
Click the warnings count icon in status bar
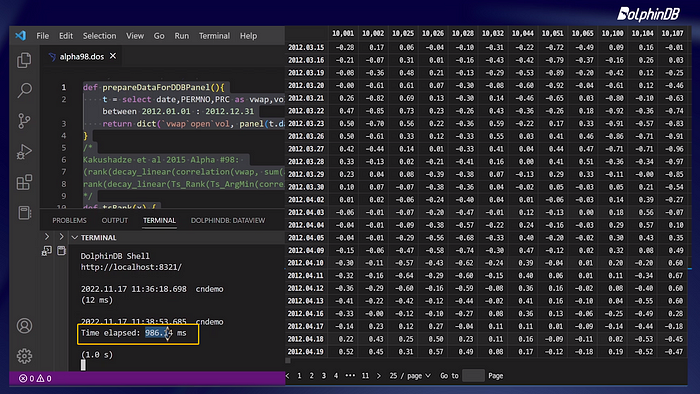pyautogui.click(x=40, y=378)
